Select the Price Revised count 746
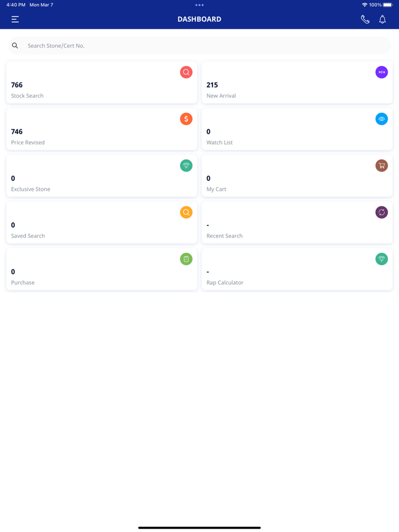399x532 pixels. point(17,132)
